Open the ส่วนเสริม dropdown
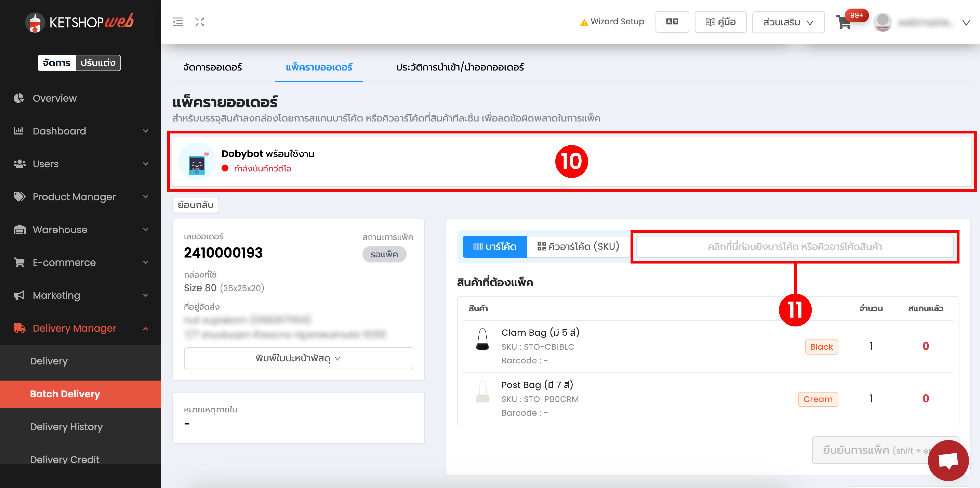Screen dimensions: 980x488 [788, 22]
